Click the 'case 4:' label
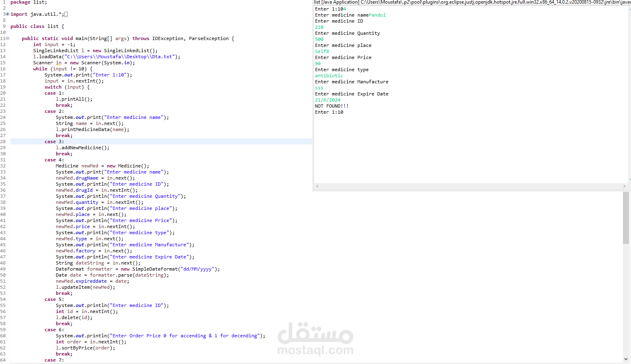Viewport: 631px width, 364px height. click(x=54, y=160)
